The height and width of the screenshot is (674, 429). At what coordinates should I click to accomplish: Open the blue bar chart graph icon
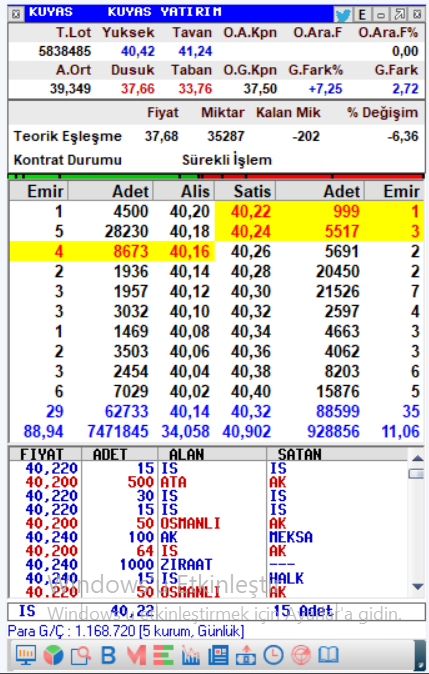coord(191,655)
